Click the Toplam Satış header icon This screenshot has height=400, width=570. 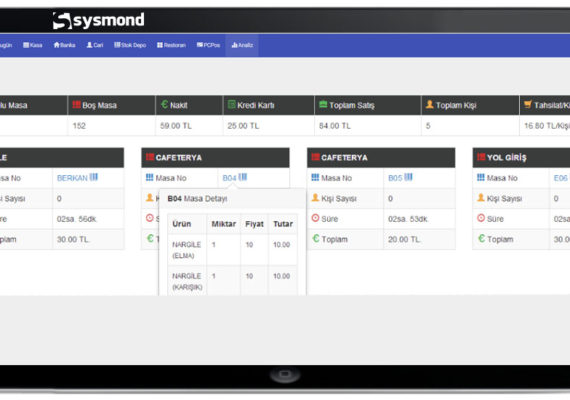coord(323,105)
